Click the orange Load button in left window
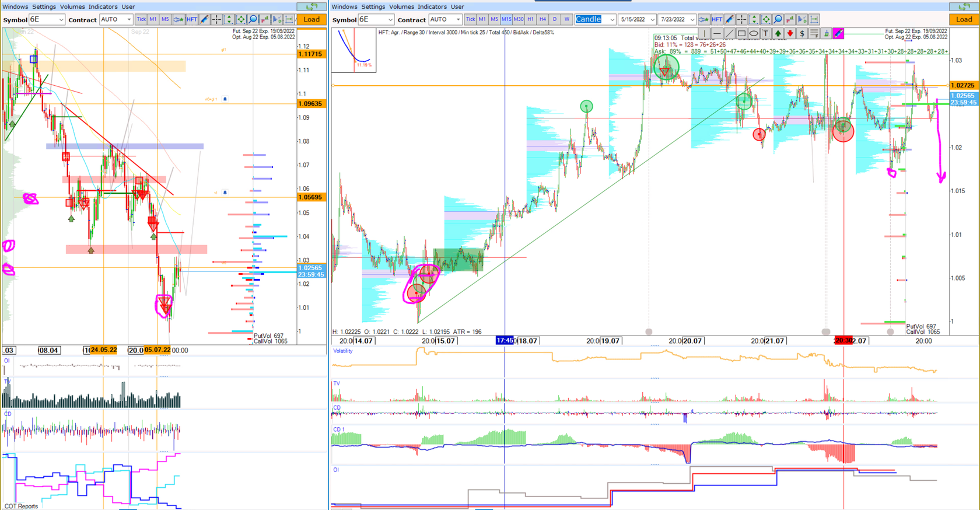 tap(311, 19)
